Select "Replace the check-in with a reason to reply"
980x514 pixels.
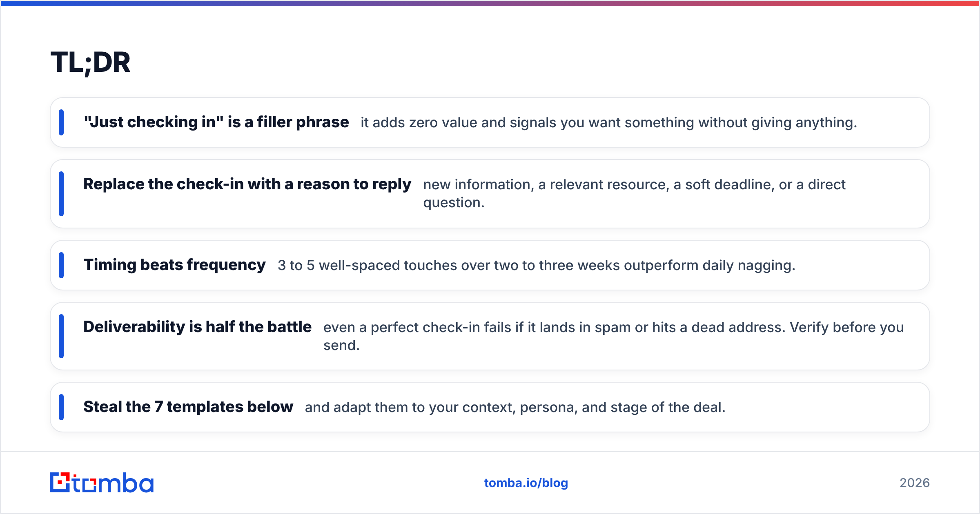point(247,184)
